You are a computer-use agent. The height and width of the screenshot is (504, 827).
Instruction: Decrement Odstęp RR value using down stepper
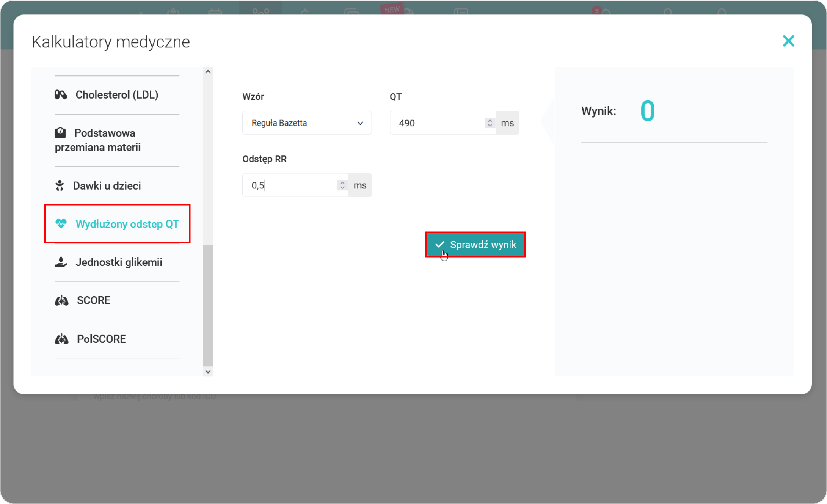(342, 187)
